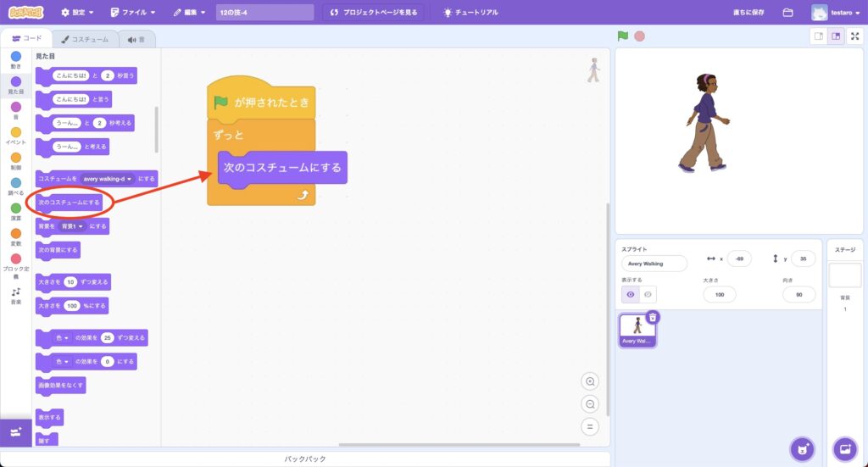Delete the Avery Walking sprite trash icon
Image resolution: width=868 pixels, height=467 pixels.
click(654, 317)
